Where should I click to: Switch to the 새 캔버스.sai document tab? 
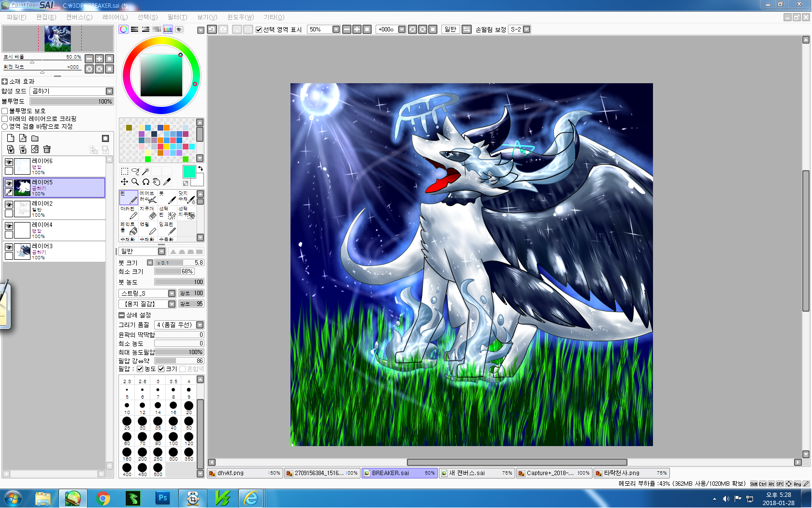pos(477,473)
